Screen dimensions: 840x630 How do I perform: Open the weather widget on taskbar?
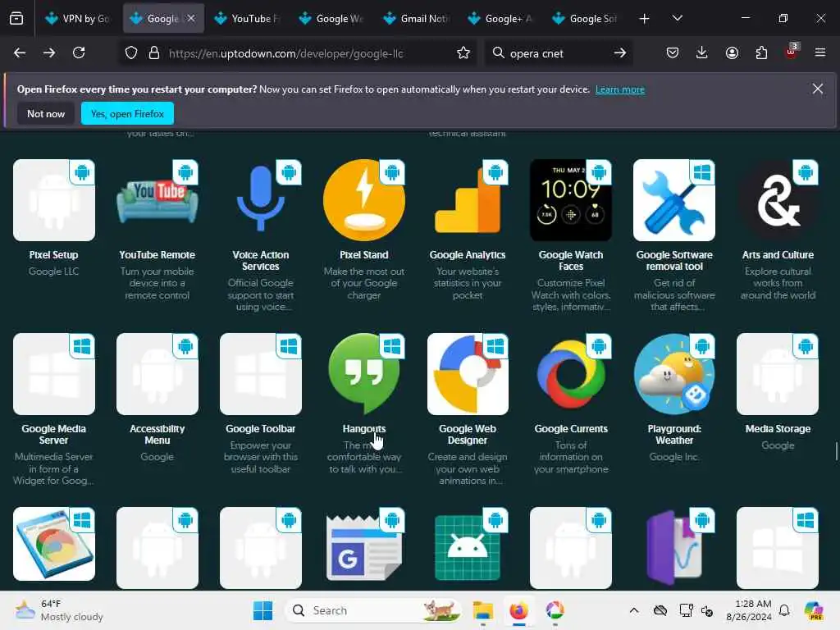(59, 610)
